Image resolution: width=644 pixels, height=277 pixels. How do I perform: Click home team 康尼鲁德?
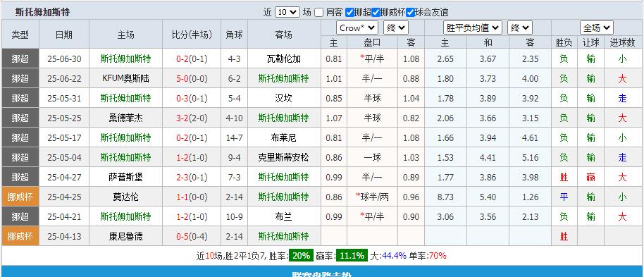point(125,236)
